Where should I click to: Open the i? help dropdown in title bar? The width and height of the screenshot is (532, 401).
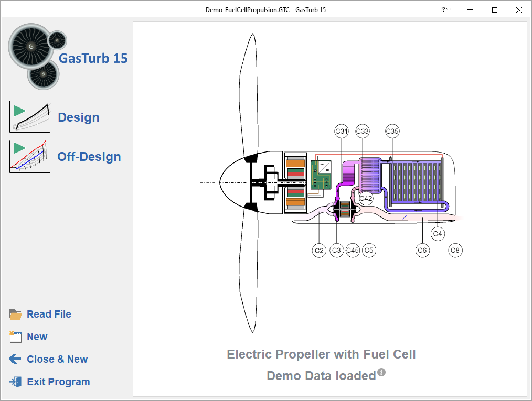coord(446,10)
